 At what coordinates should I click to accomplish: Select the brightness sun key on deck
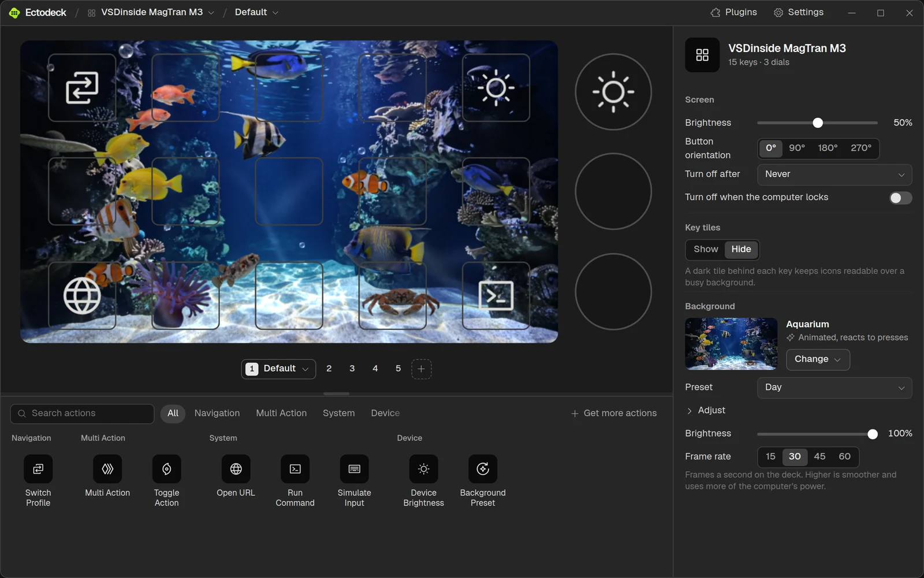[496, 88]
